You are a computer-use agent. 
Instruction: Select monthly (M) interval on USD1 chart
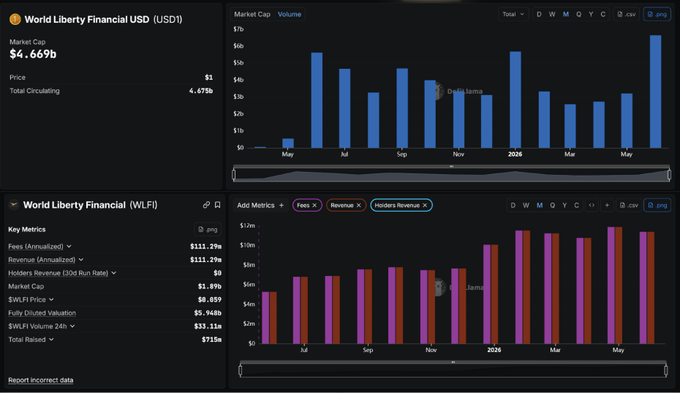coord(566,14)
